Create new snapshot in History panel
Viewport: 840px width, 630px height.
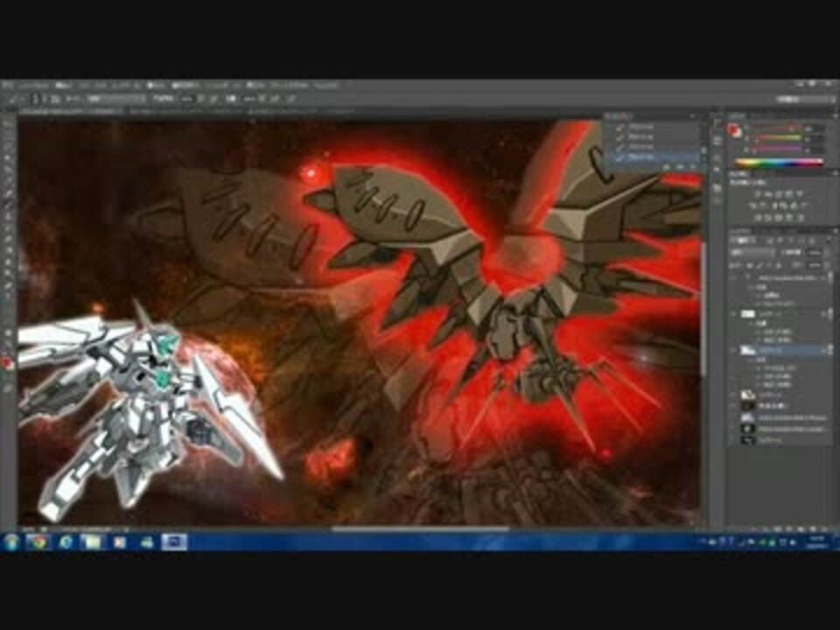tap(681, 167)
